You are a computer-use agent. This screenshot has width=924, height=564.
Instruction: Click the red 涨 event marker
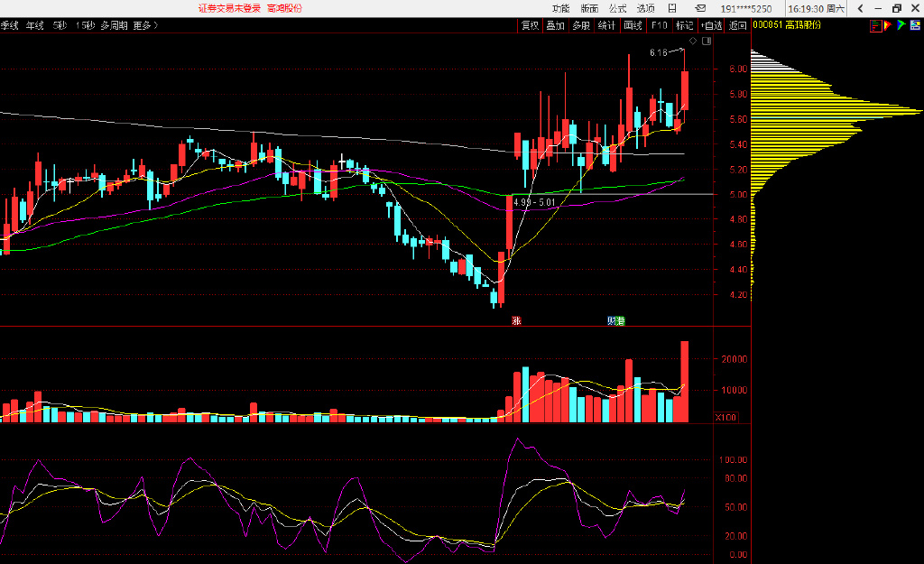(516, 320)
